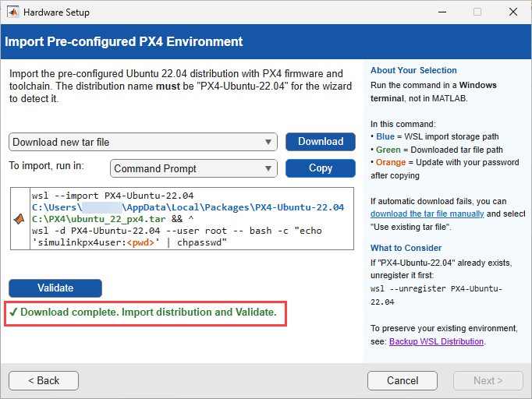The image size is (532, 399).
Task: Open the 'Download new tar file' dropdown
Action: click(143, 142)
